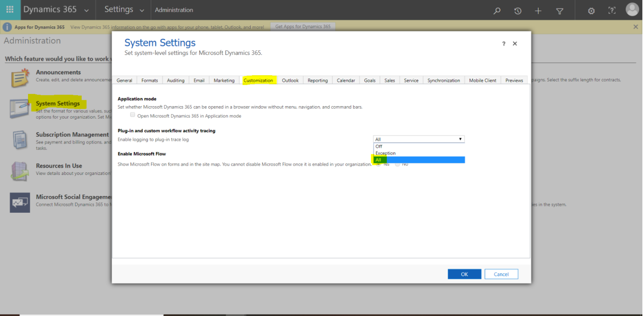Select the Announcements feature icon
The image size is (644, 316).
(x=19, y=77)
